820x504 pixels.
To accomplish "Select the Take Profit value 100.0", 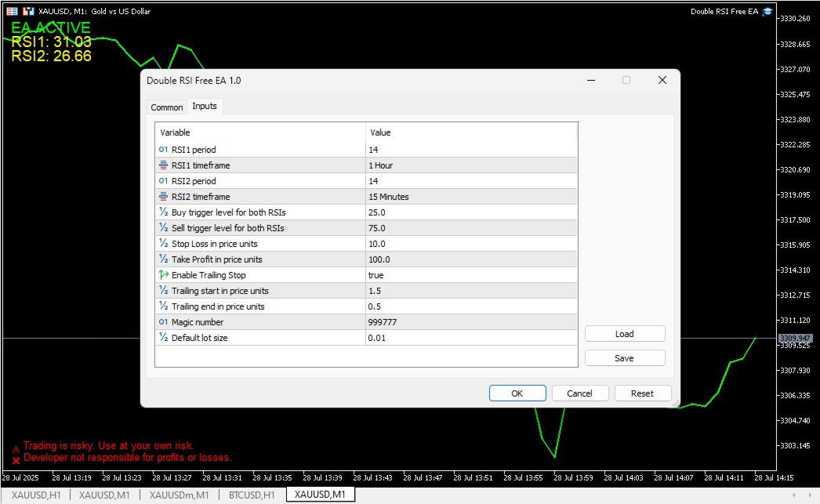I will pos(471,259).
